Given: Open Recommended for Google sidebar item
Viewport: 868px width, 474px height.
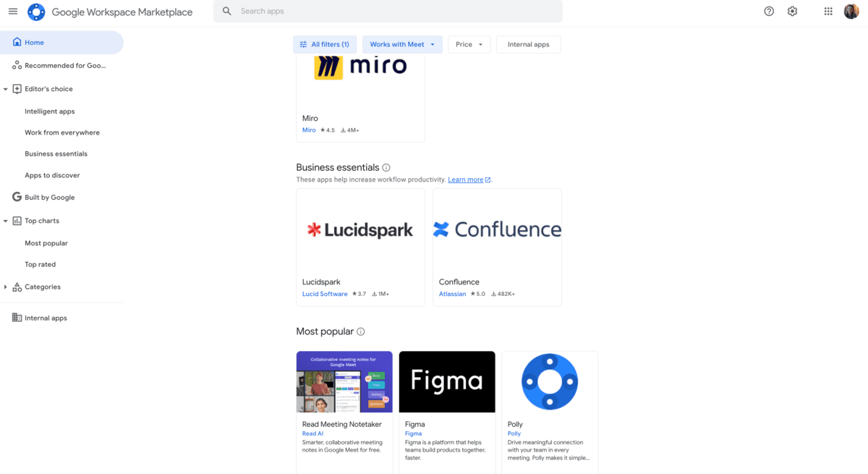Looking at the screenshot, I should [65, 66].
